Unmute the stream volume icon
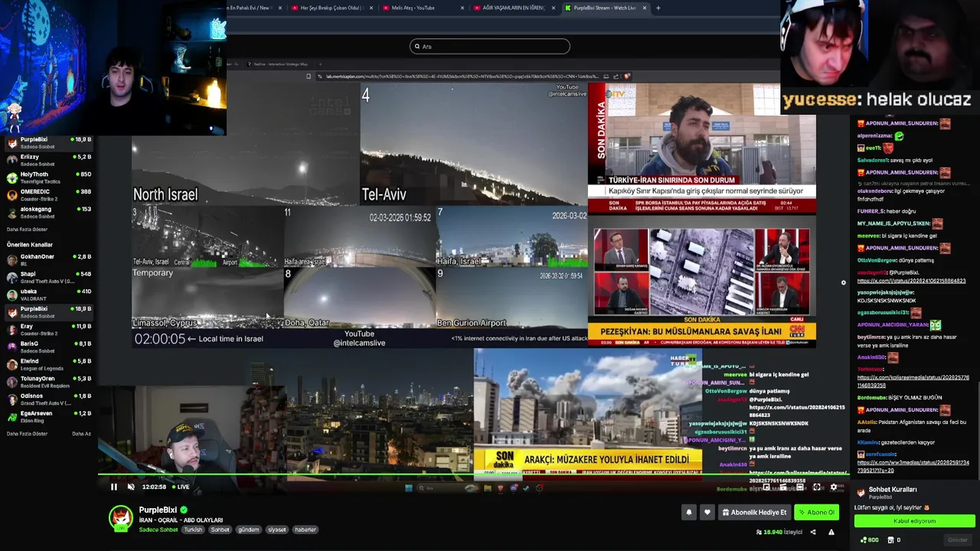This screenshot has width=980, height=551. point(131,487)
